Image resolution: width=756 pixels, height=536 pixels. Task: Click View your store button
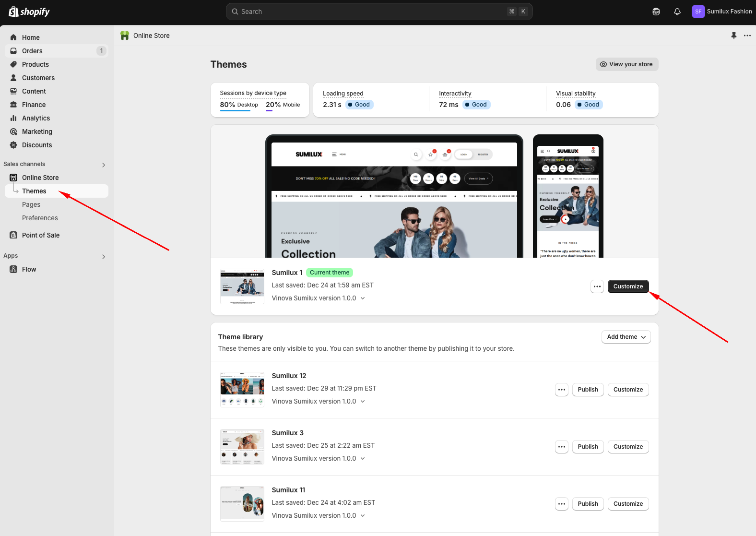(x=627, y=64)
